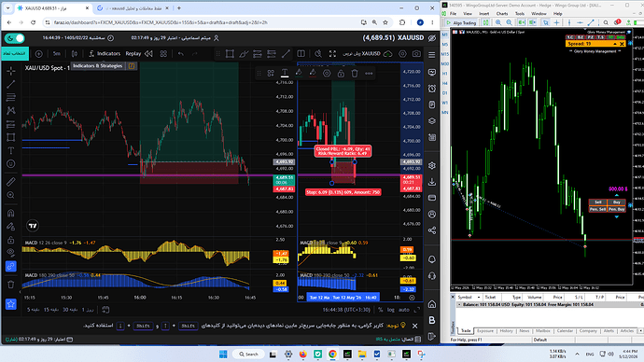Dismiss the Persian keyboard shortcut notice
Image resolution: width=644 pixels, height=362 pixels.
tap(414, 326)
